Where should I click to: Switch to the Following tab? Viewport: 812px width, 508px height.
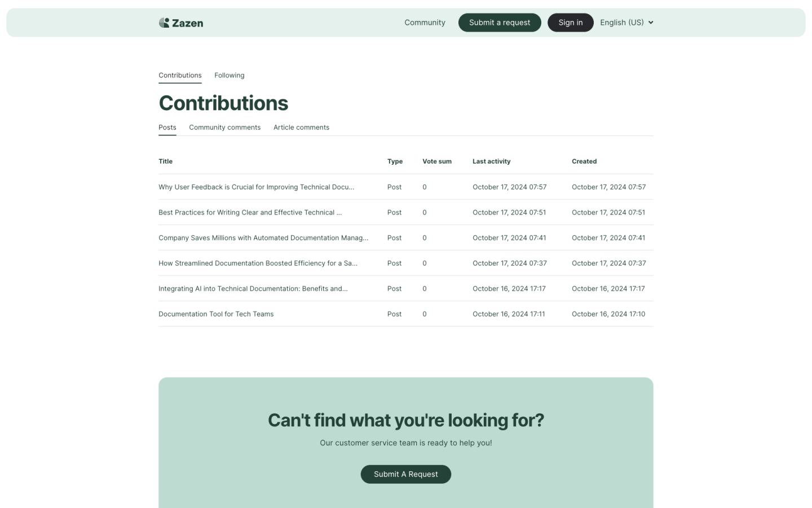(x=229, y=75)
